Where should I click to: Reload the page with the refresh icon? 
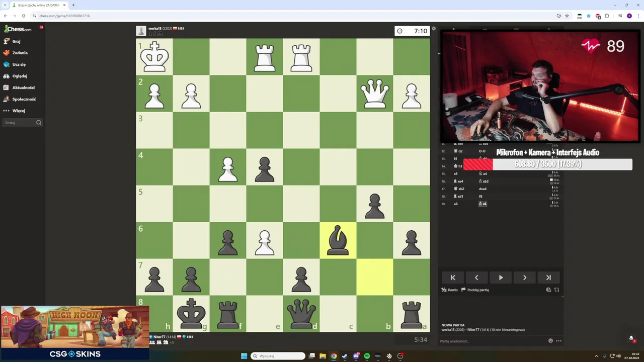click(x=23, y=16)
